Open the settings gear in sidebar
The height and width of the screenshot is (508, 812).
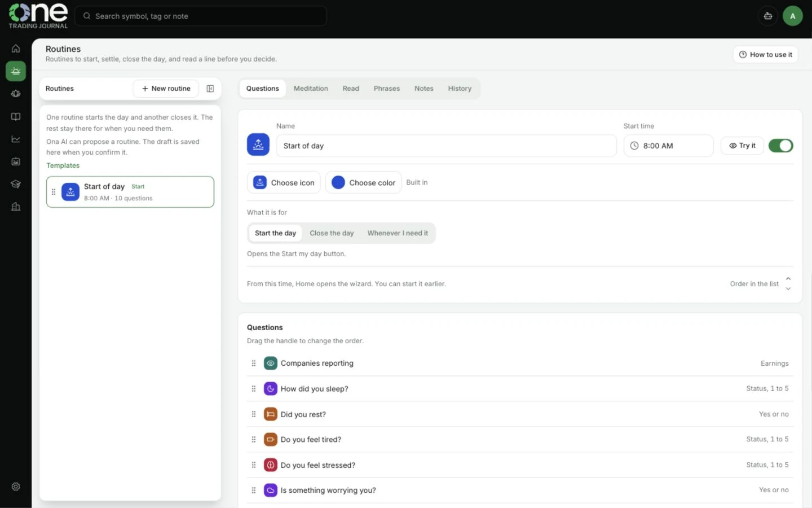tap(16, 487)
